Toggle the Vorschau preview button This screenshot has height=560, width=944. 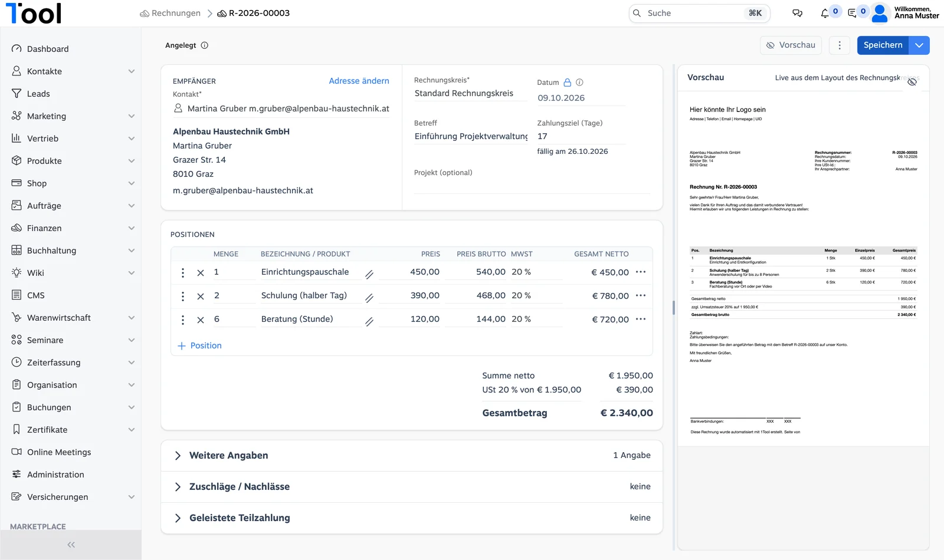point(791,45)
